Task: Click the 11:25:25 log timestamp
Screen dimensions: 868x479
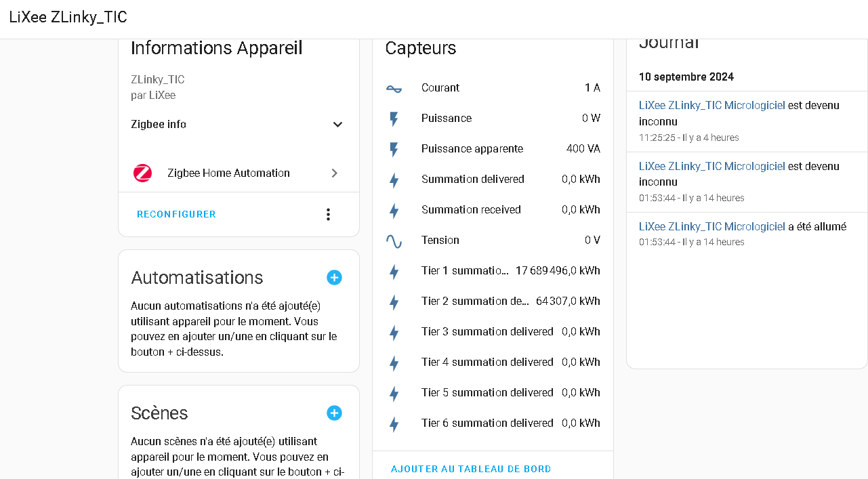Action: point(657,138)
